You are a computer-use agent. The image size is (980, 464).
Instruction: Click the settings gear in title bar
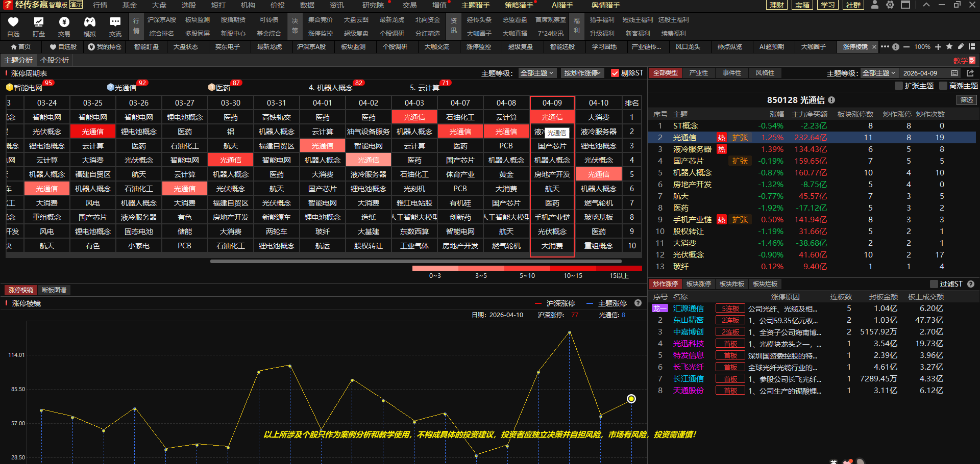(x=890, y=5)
